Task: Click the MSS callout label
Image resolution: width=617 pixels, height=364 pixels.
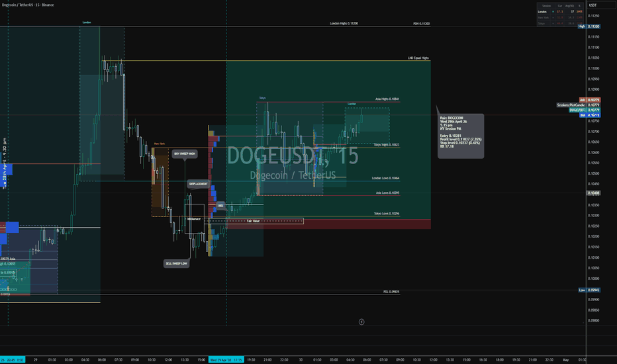Action: point(220,206)
